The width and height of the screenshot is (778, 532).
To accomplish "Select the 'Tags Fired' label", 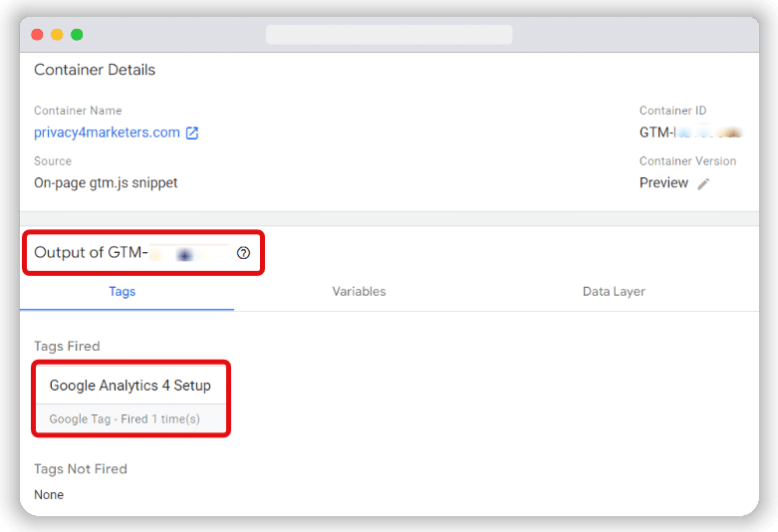I will 67,346.
